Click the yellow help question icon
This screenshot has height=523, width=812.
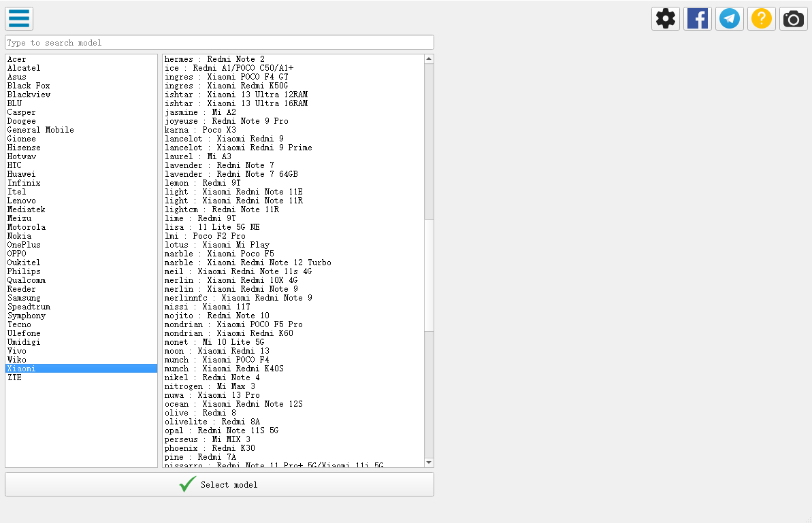pos(762,18)
